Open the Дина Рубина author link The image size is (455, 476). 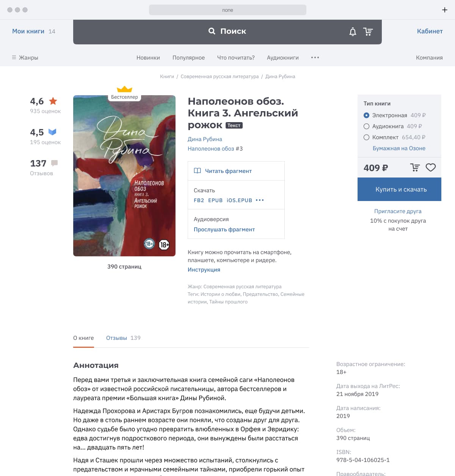[205, 139]
